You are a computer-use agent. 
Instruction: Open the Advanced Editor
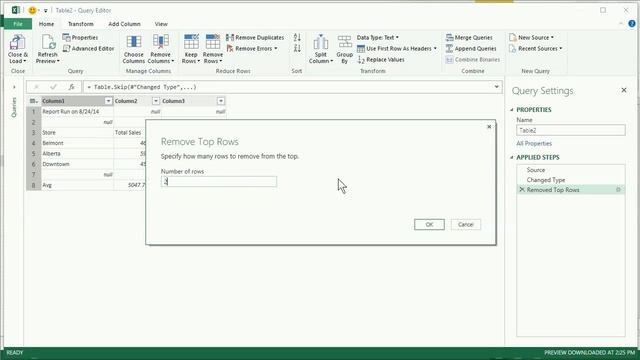[89, 48]
